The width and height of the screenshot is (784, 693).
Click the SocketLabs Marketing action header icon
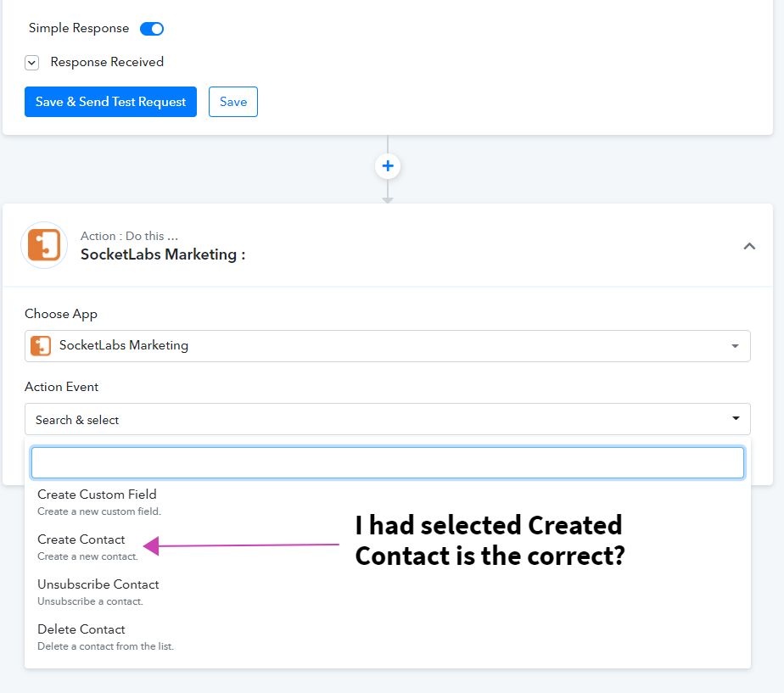[x=44, y=245]
